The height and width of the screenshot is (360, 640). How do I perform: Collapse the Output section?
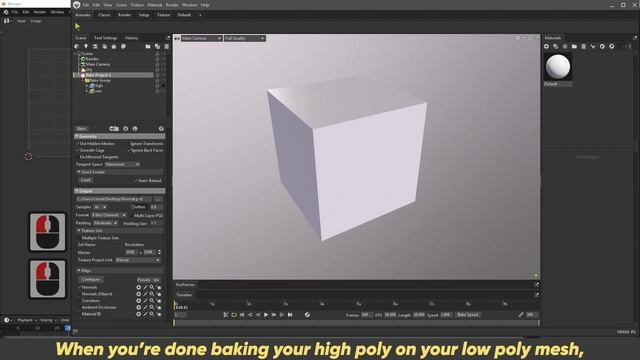click(x=120, y=191)
